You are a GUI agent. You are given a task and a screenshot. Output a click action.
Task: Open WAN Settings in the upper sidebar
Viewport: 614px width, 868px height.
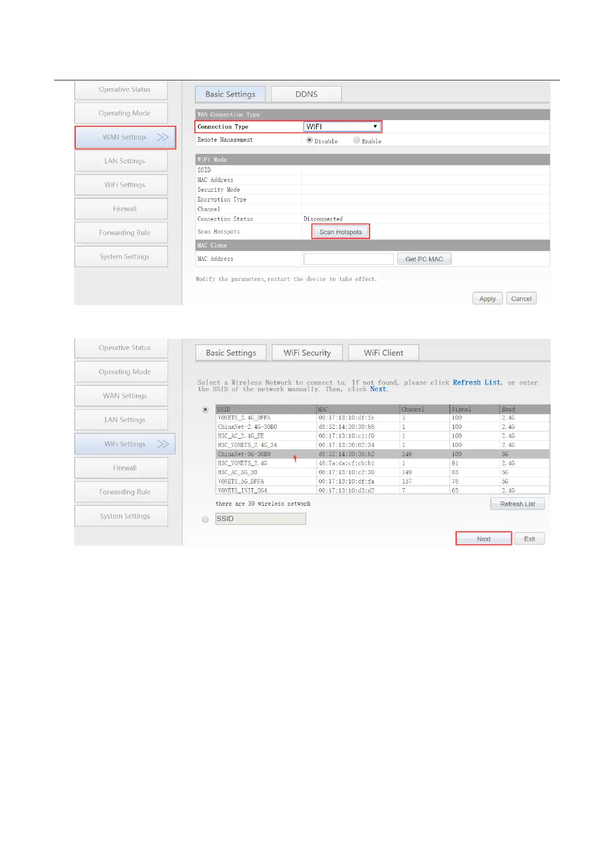click(125, 137)
